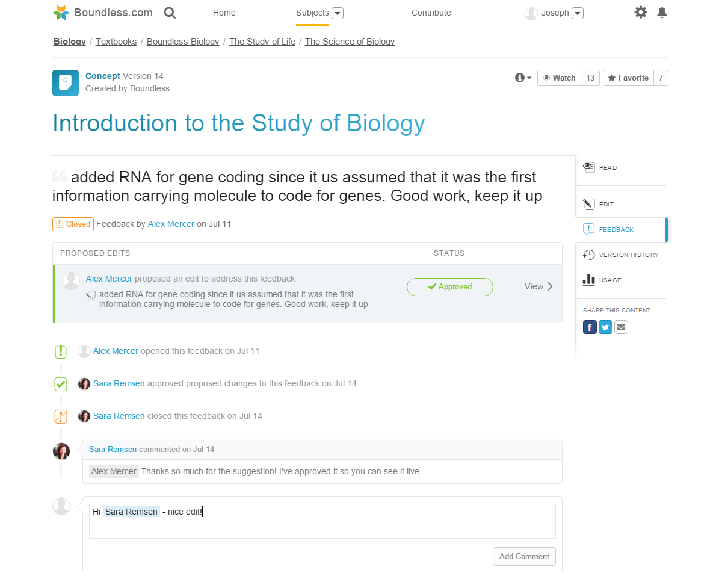
Task: Click the blue Concept document icon
Action: tap(66, 83)
